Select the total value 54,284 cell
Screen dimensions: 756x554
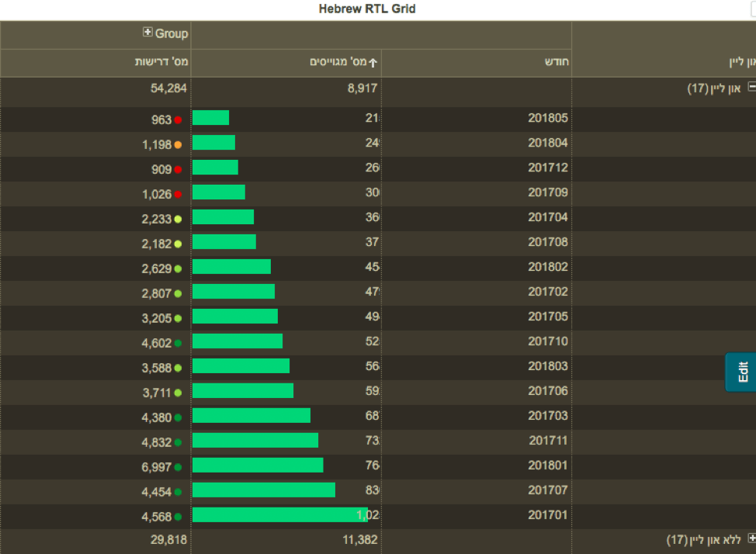pyautogui.click(x=168, y=88)
